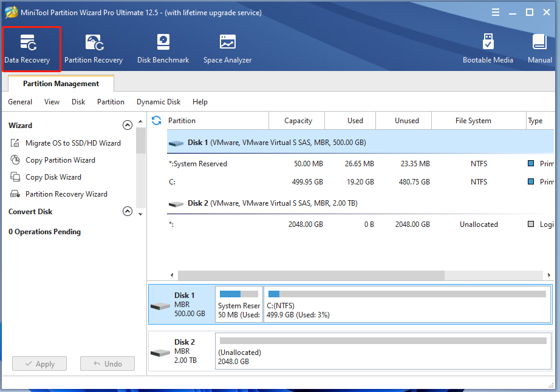The height and width of the screenshot is (392, 560).
Task: Sort by Used column header
Action: click(350, 121)
